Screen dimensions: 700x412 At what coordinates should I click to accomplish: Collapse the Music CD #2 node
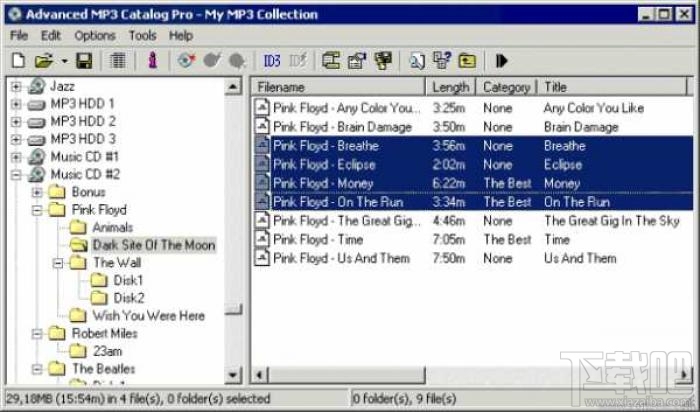point(16,175)
